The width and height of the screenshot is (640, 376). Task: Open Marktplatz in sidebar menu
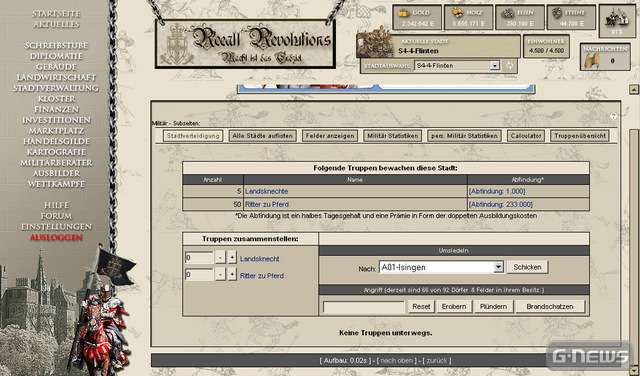tap(56, 131)
